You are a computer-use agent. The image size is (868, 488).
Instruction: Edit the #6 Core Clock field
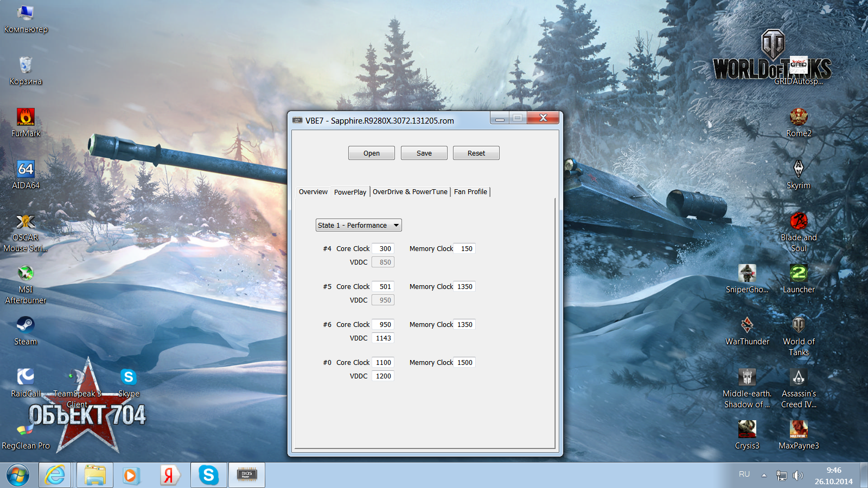(383, 325)
